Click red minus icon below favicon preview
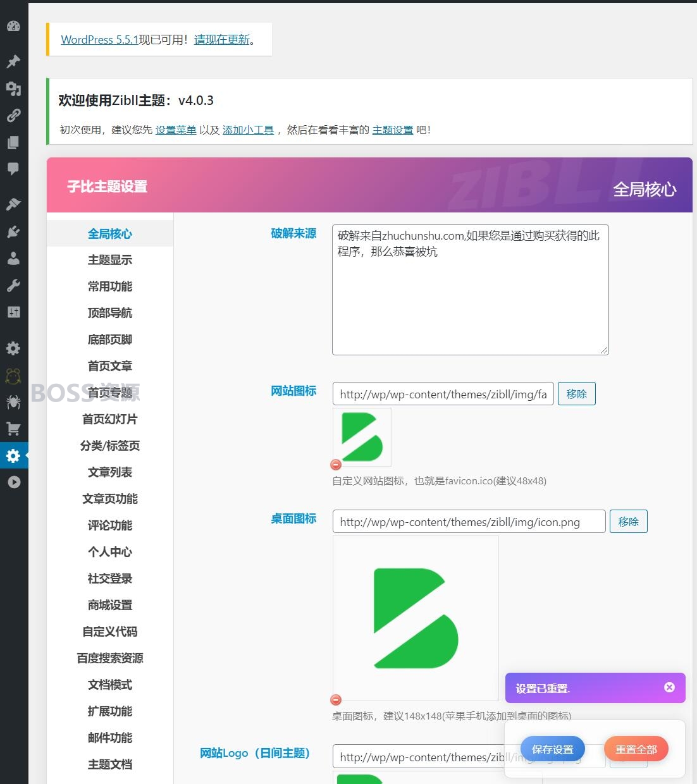Screen dimensions: 697x784 (336, 465)
